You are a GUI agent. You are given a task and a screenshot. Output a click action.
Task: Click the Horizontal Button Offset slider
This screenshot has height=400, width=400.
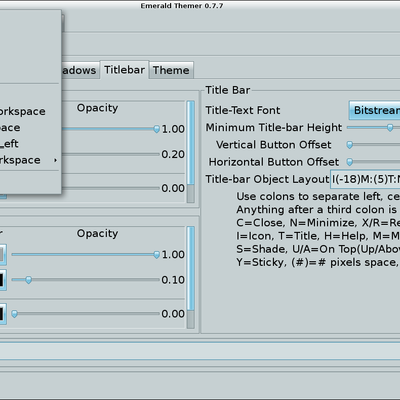(373, 162)
